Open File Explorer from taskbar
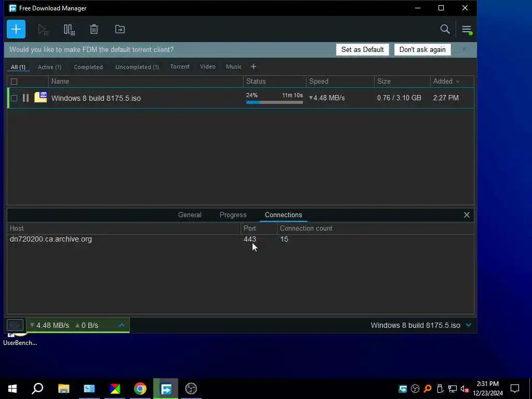 [x=63, y=389]
